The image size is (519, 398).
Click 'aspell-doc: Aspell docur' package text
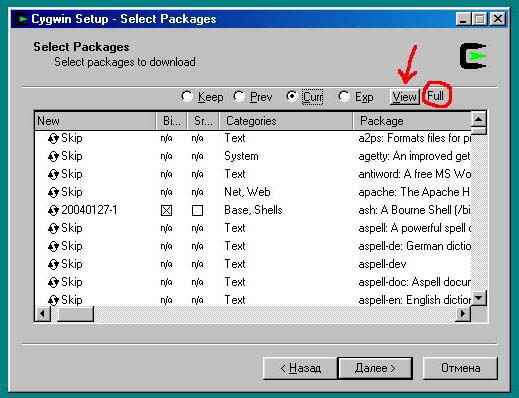tap(415, 282)
